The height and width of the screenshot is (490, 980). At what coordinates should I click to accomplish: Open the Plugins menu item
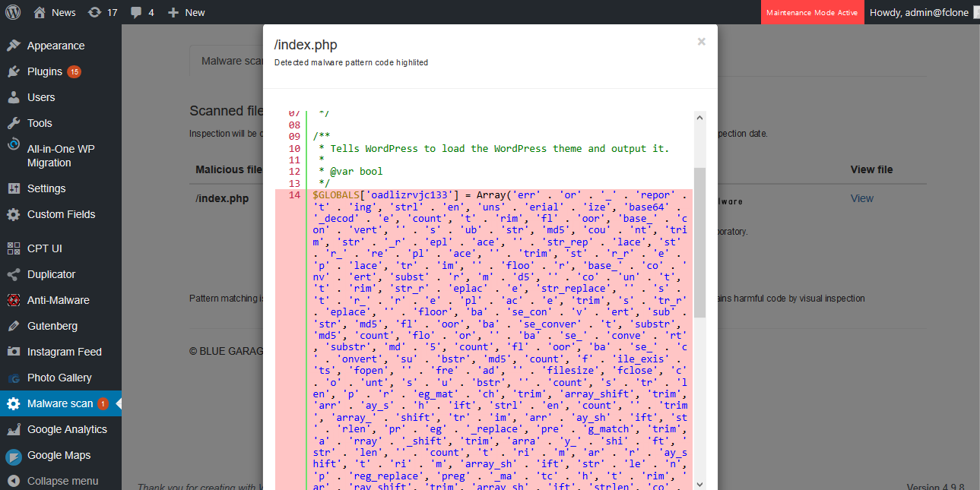(45, 71)
